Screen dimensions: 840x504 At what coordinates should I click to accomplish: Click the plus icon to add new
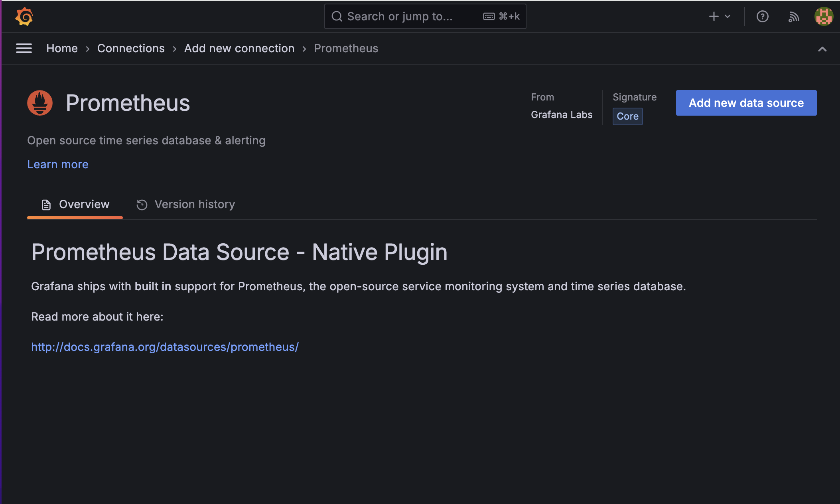coord(714,16)
